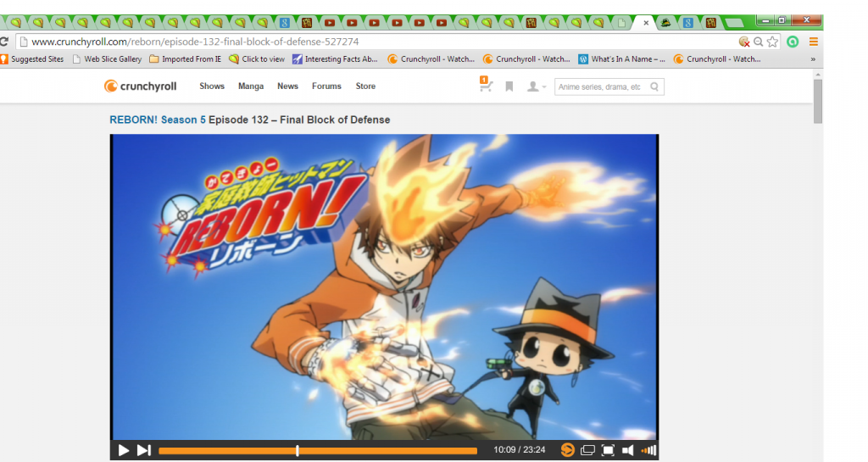Open the Chrome hamburger menu
Image resolution: width=868 pixels, height=462 pixels.
[x=813, y=42]
